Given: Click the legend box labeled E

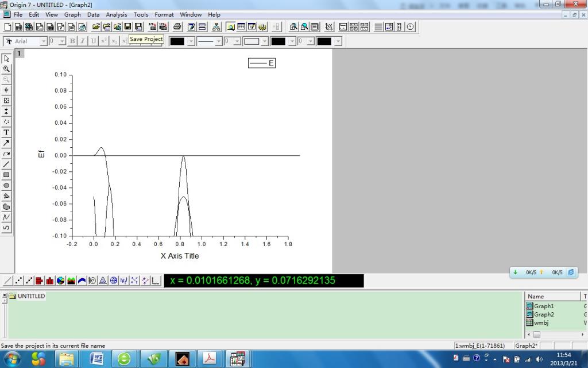Looking at the screenshot, I should 262,63.
